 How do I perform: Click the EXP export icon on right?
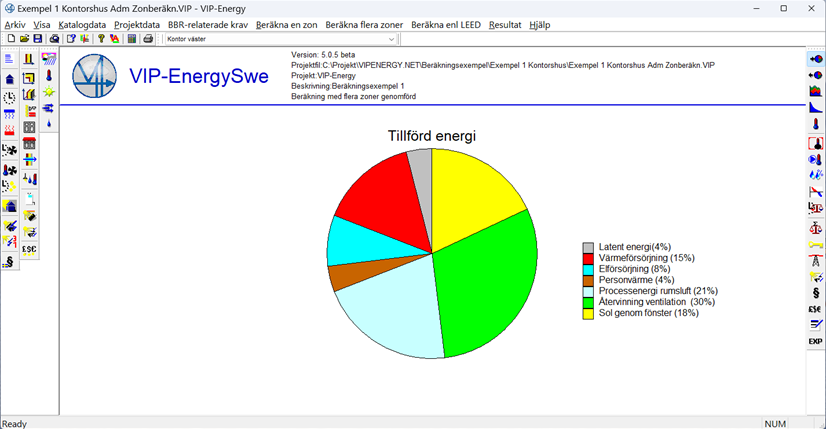(x=815, y=342)
